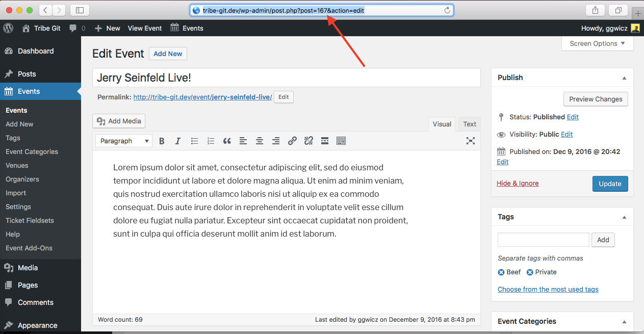Screen dimensions: 644x334
Task: Toggle italic formatting in editor toolbar
Action: [x=178, y=141]
